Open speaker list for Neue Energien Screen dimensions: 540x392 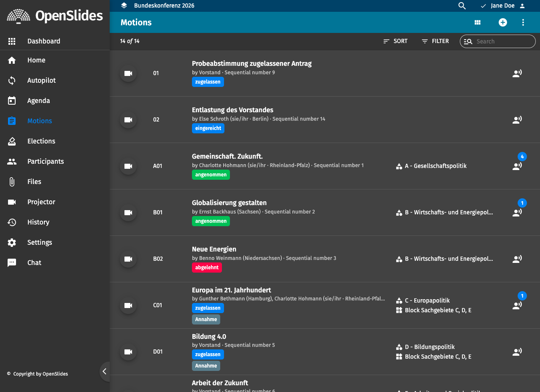[x=517, y=259]
